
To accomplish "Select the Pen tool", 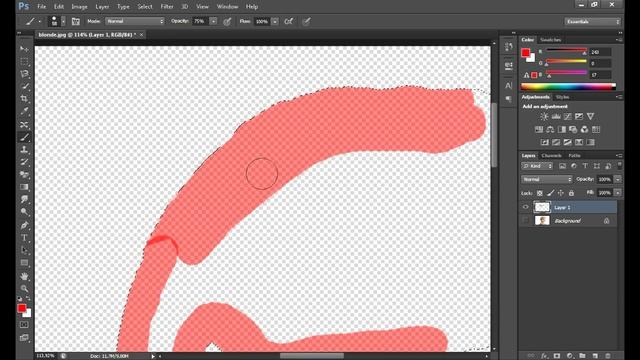I will click(24, 225).
